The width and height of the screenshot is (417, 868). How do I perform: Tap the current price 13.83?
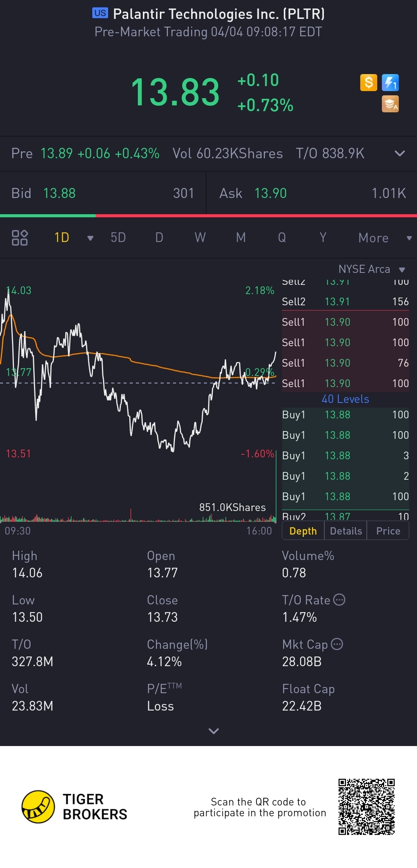click(175, 92)
